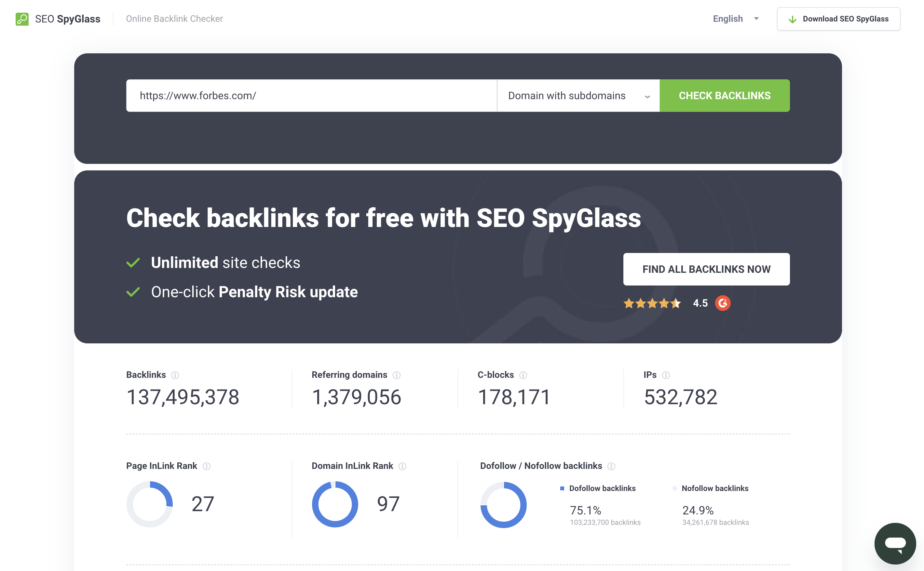Open the C-blocks info icon
Image resolution: width=924 pixels, height=571 pixels.
pos(523,375)
